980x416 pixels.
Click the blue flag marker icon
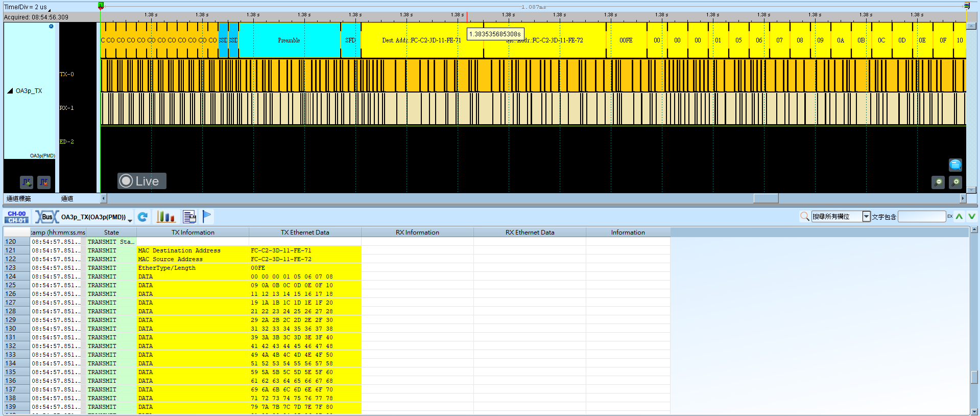point(207,217)
